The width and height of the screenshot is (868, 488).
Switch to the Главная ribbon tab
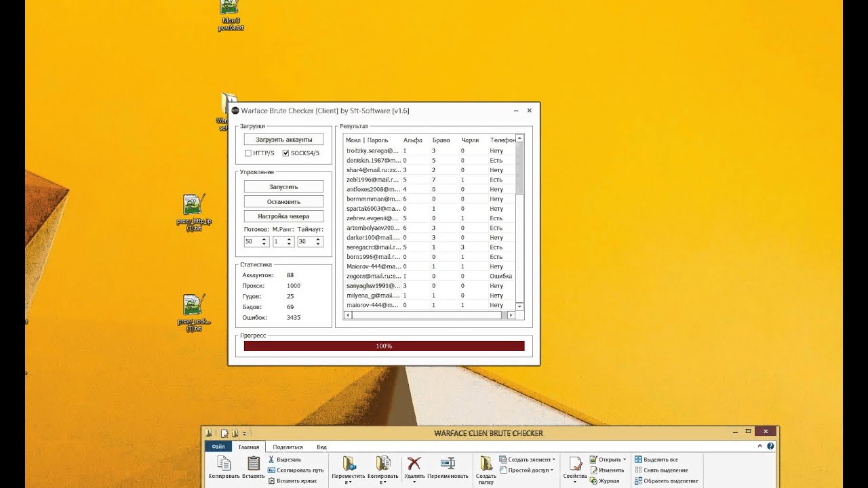point(249,447)
